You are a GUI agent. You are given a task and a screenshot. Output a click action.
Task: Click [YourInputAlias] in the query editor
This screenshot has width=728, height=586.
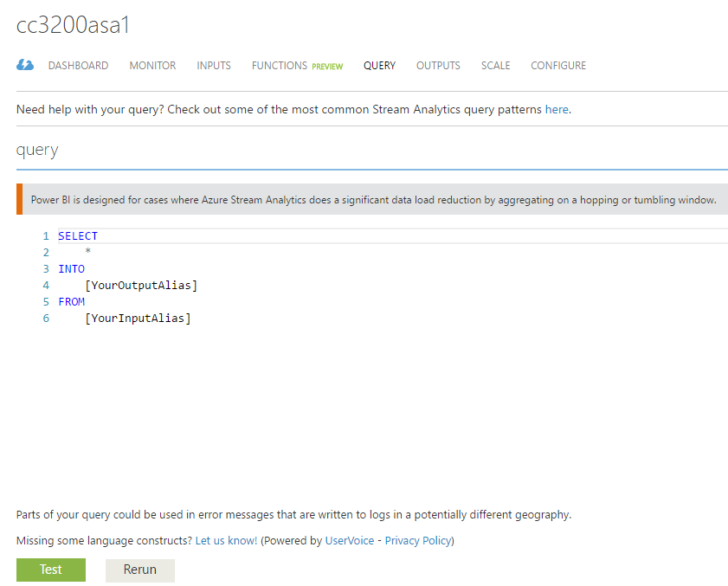[x=138, y=318]
